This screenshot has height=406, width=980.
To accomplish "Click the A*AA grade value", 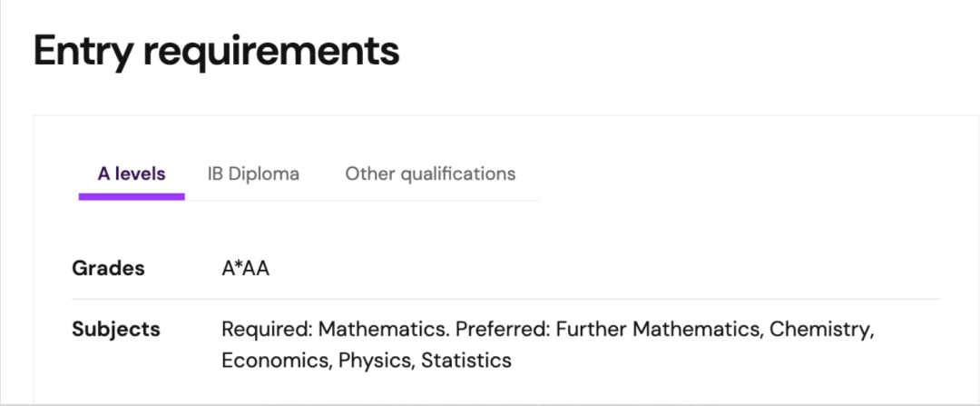I will [246, 269].
